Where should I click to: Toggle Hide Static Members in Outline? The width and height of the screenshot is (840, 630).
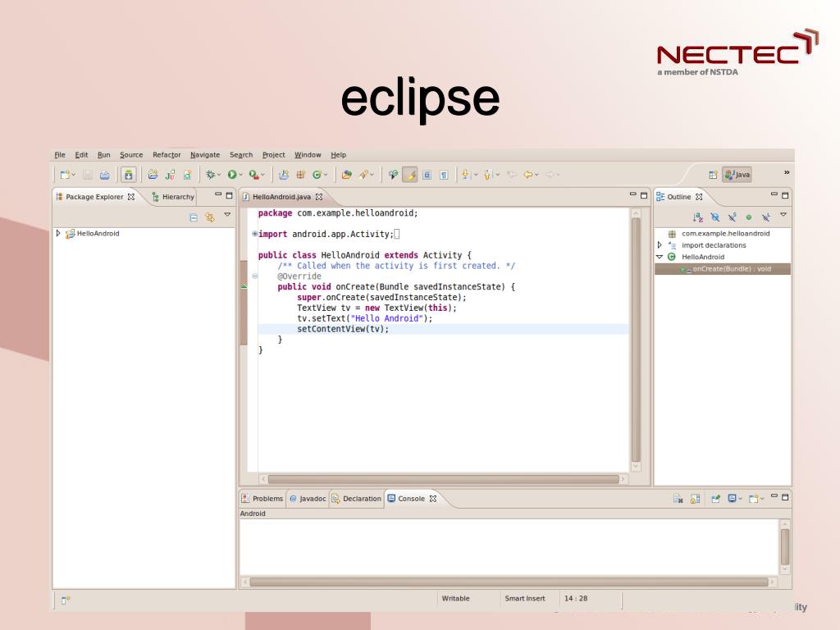click(x=732, y=217)
